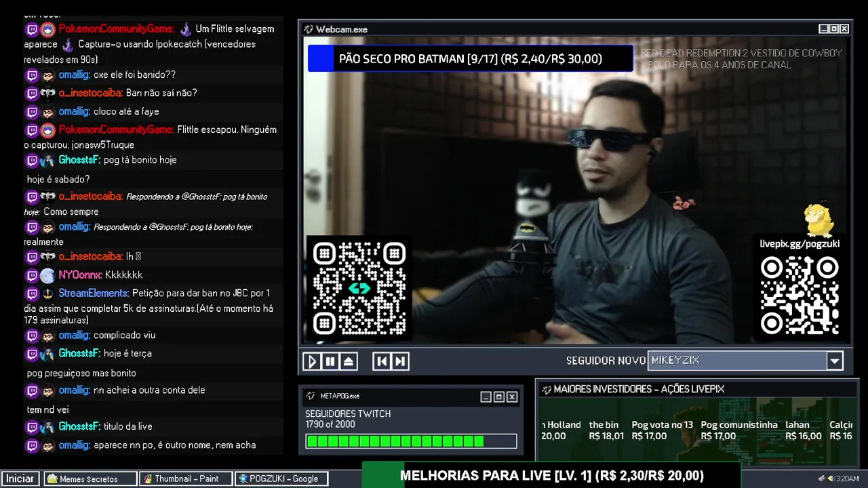Click GhosstsF name on 'titulo da live'
This screenshot has height=488, width=868.
pos(79,426)
